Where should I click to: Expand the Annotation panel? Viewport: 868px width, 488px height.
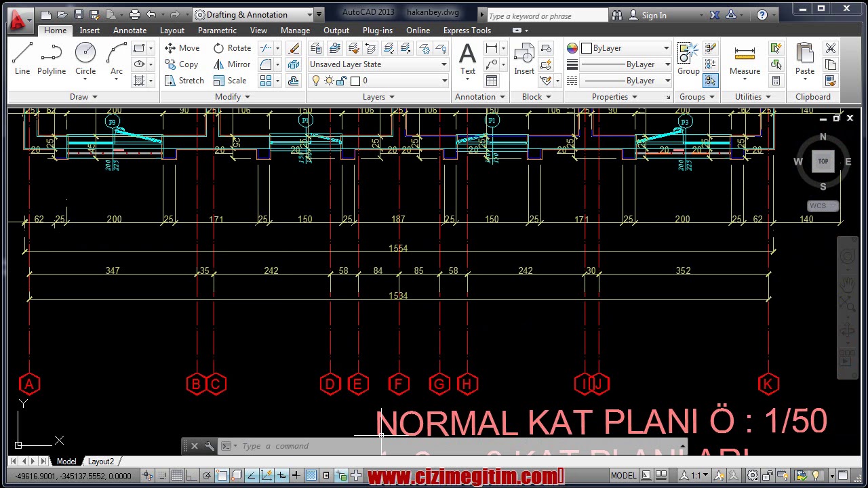480,97
